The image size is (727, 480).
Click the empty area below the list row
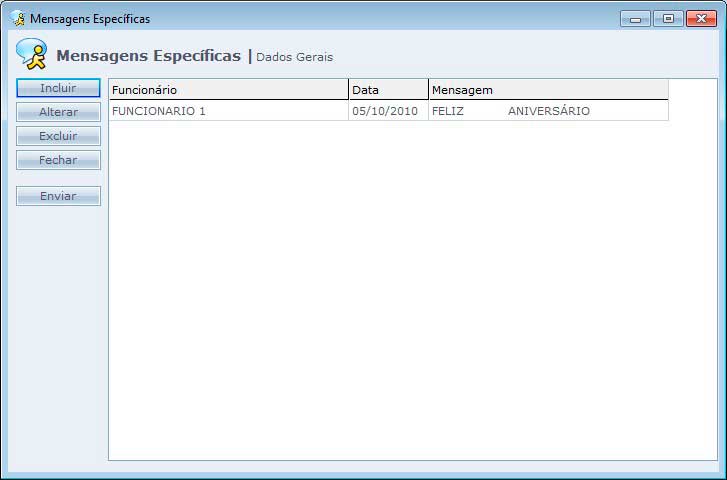click(x=410, y=290)
